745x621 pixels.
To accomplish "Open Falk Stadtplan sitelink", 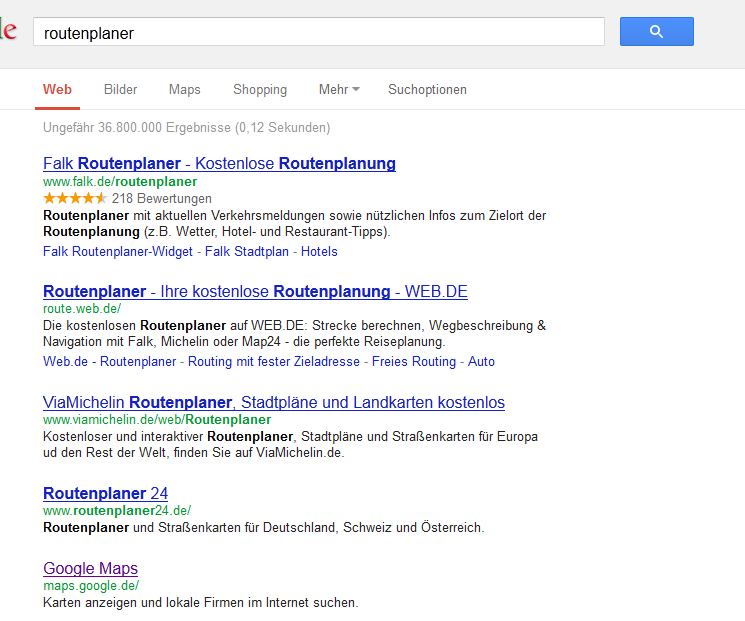I will [x=247, y=251].
